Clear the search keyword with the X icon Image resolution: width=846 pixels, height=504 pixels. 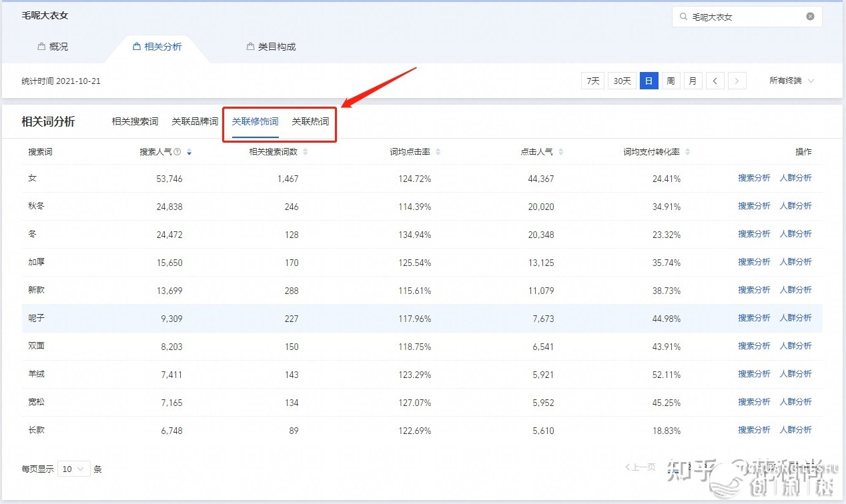click(810, 16)
